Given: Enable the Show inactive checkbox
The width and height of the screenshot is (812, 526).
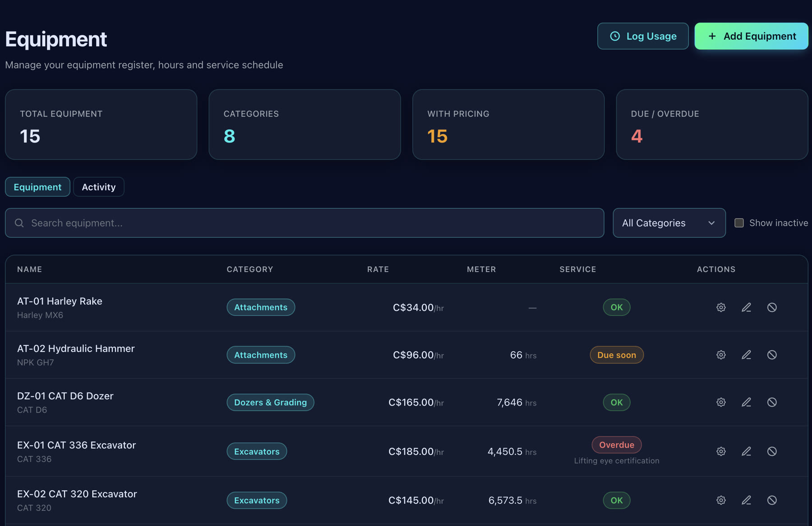Looking at the screenshot, I should (x=739, y=223).
